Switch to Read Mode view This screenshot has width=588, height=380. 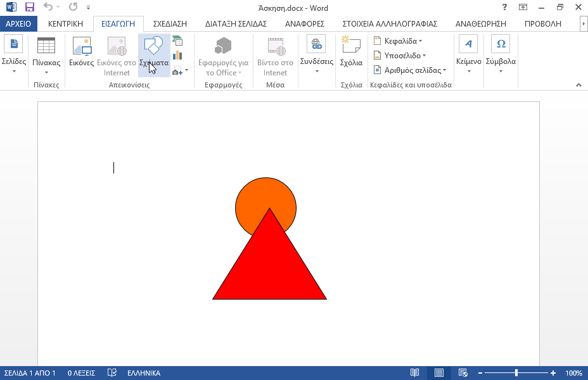[x=415, y=372]
